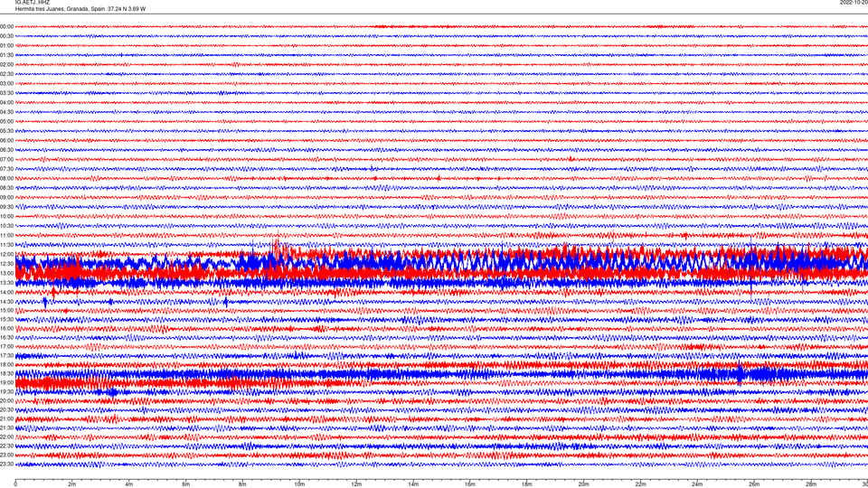The height and width of the screenshot is (488, 868).
Task: Select the 21:00 time row label
Action: [x=6, y=418]
